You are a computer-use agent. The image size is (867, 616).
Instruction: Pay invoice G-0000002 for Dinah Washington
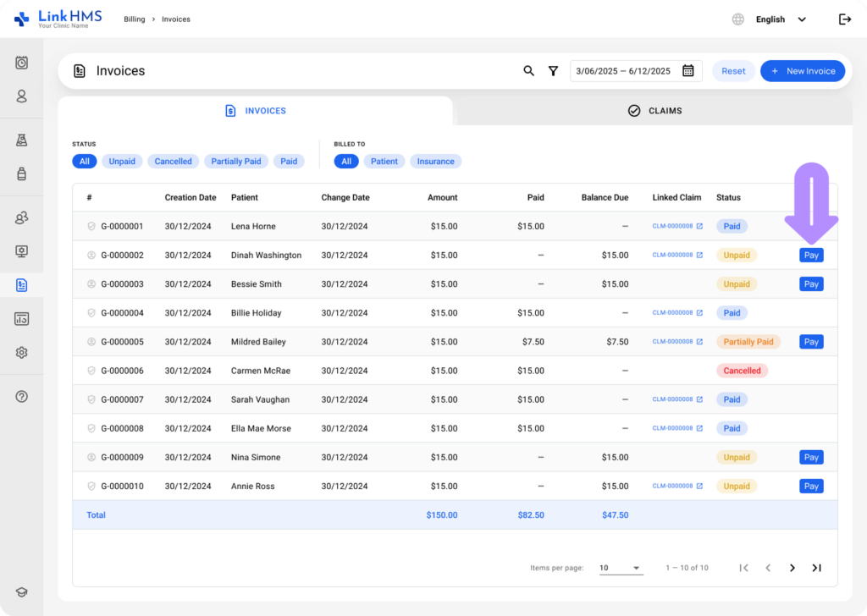click(811, 256)
